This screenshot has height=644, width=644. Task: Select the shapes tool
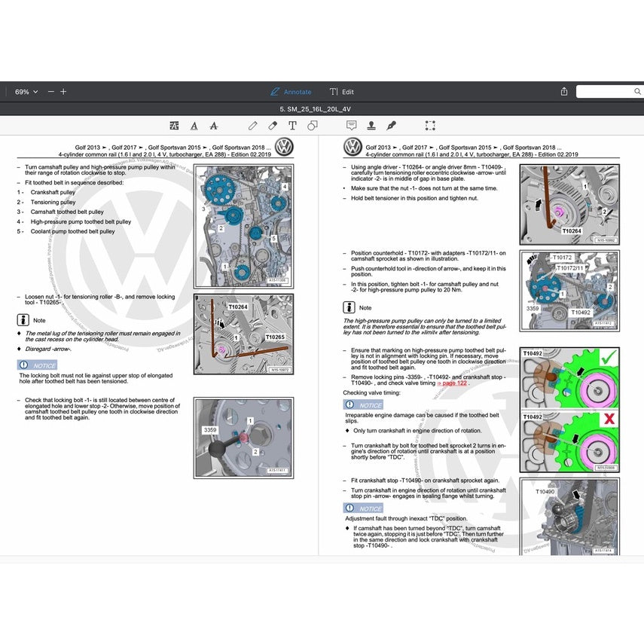tap(313, 126)
